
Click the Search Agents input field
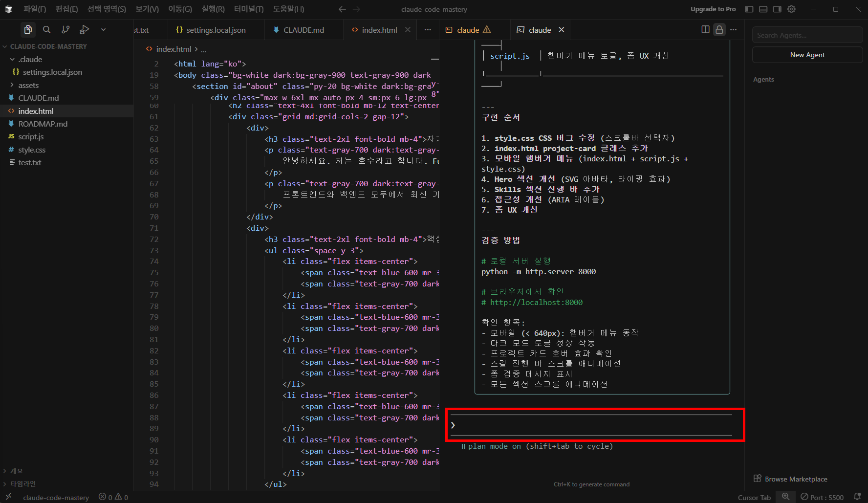point(807,35)
